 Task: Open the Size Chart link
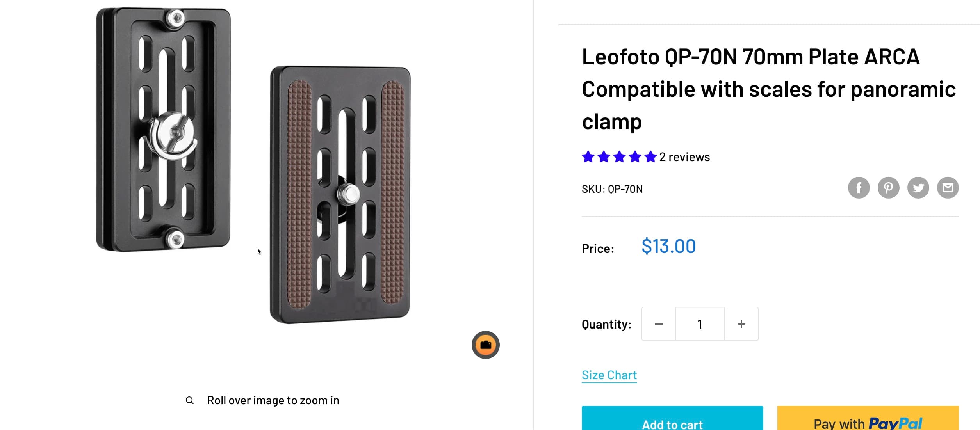(x=609, y=375)
